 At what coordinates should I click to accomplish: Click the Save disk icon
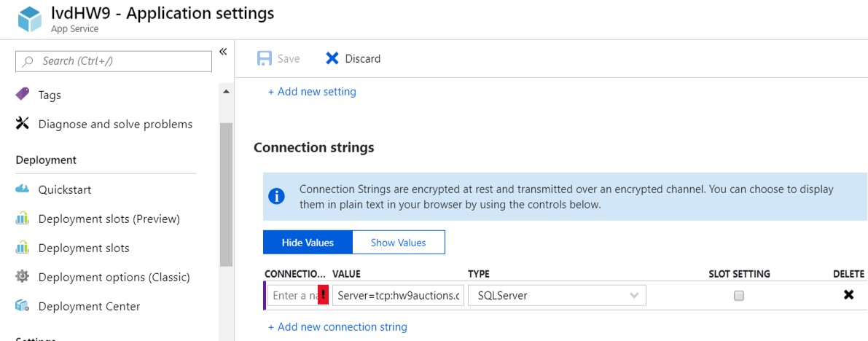pyautogui.click(x=265, y=58)
